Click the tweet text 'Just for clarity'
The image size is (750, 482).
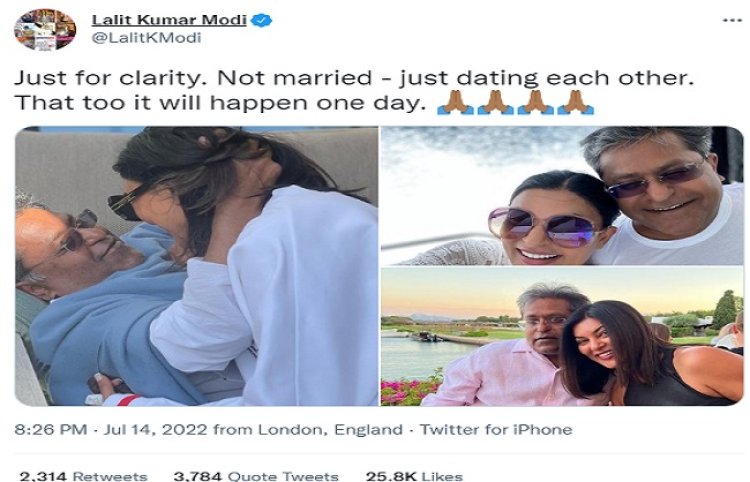(x=108, y=78)
